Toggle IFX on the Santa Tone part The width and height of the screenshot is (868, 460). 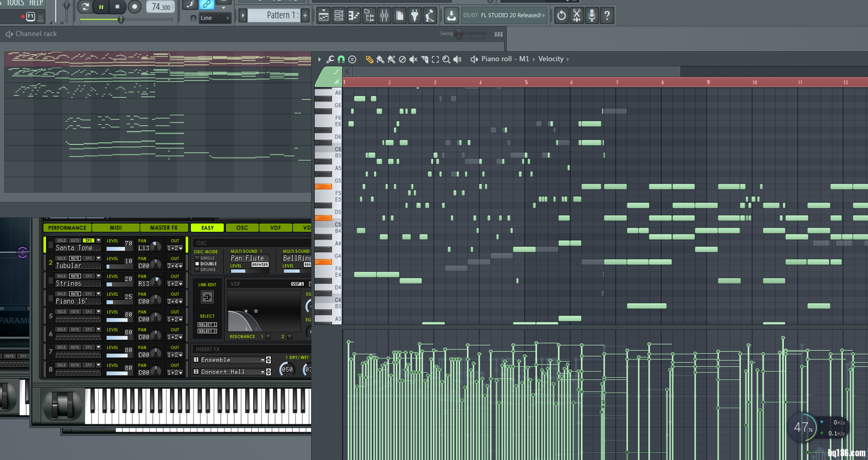click(88, 241)
